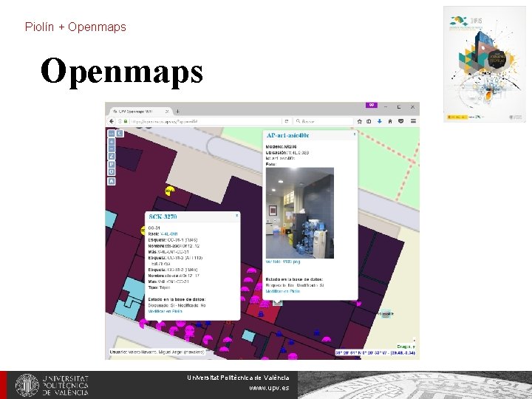Click the www.upv.es text in footer
Screen dimensions: 532x399
[x=269, y=388]
